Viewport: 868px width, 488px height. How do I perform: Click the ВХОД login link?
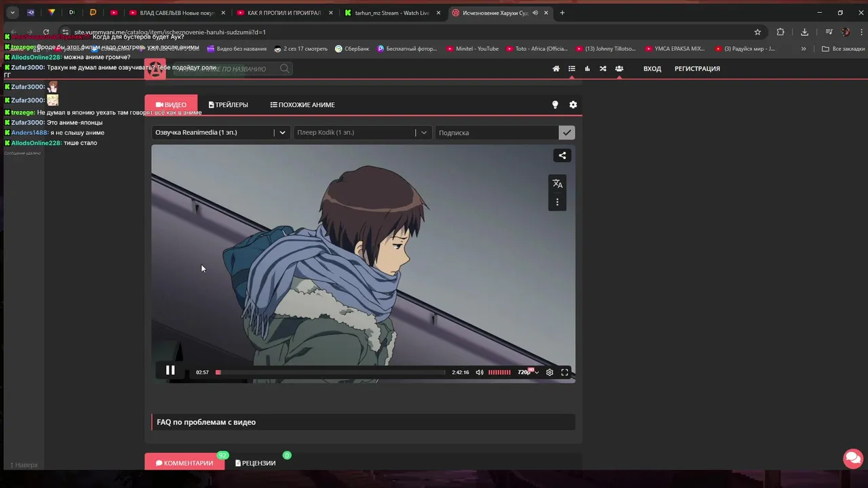tap(652, 68)
